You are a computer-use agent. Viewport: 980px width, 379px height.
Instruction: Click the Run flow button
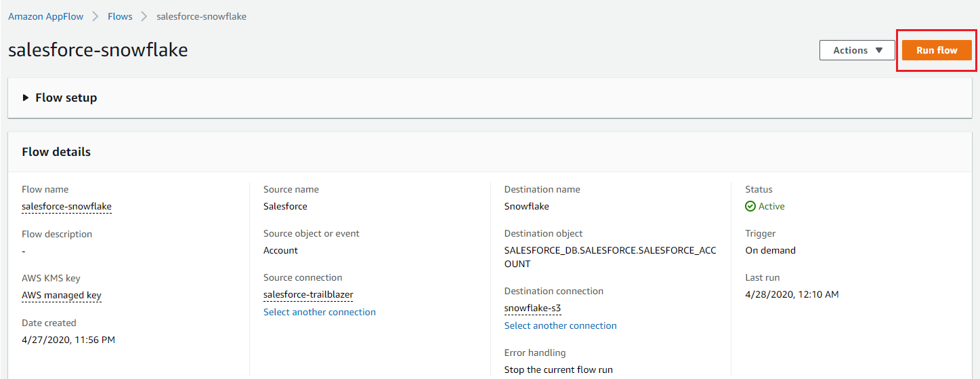click(937, 50)
